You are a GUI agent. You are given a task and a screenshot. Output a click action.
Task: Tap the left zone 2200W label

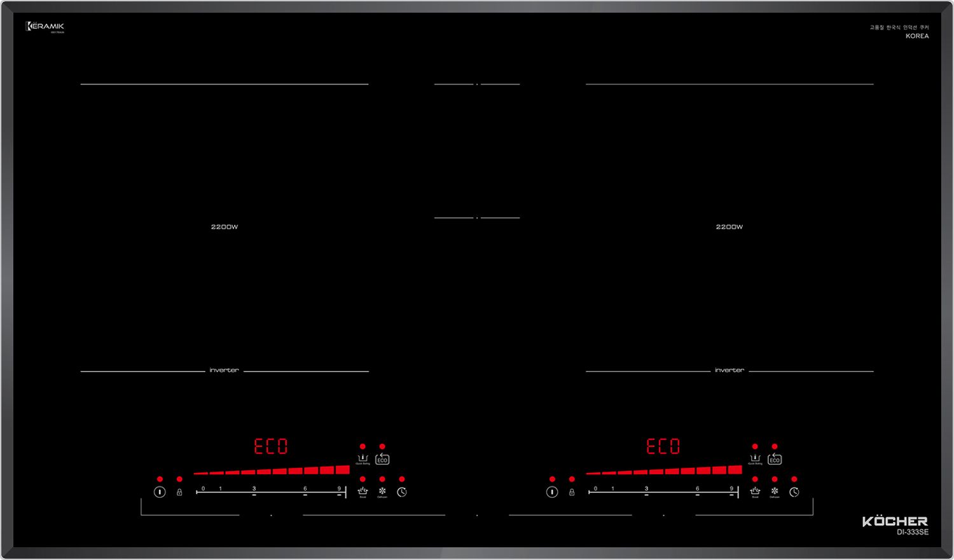225,227
